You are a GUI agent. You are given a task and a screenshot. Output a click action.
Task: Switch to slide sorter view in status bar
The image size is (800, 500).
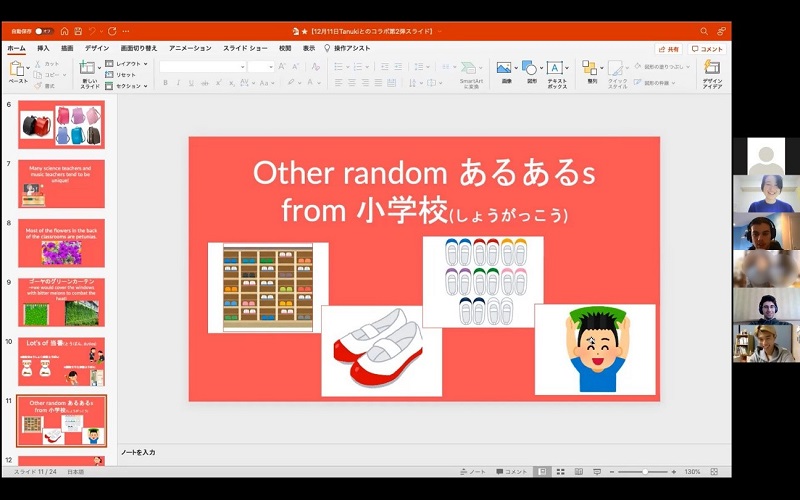coord(560,472)
